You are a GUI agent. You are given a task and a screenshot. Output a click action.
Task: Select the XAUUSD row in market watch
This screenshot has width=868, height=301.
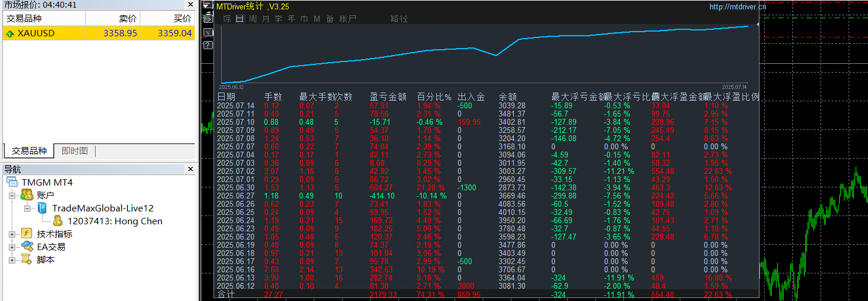click(99, 33)
